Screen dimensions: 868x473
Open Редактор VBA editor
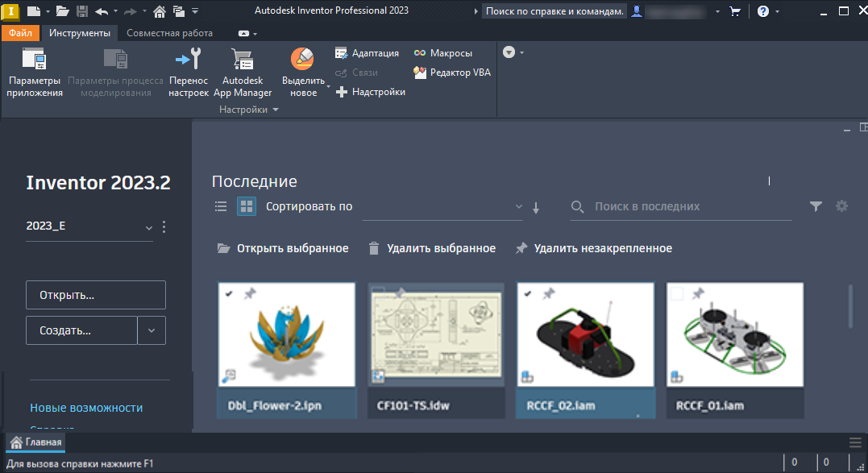452,73
